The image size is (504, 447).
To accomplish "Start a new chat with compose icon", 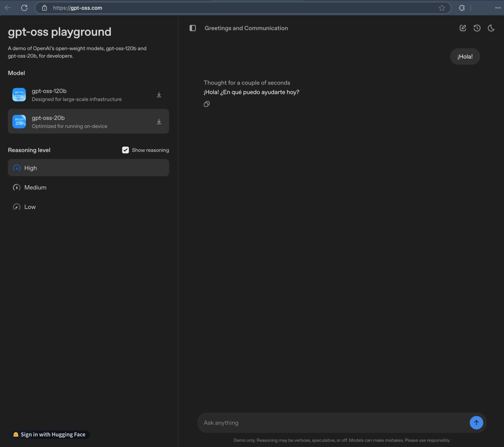I will tap(463, 28).
